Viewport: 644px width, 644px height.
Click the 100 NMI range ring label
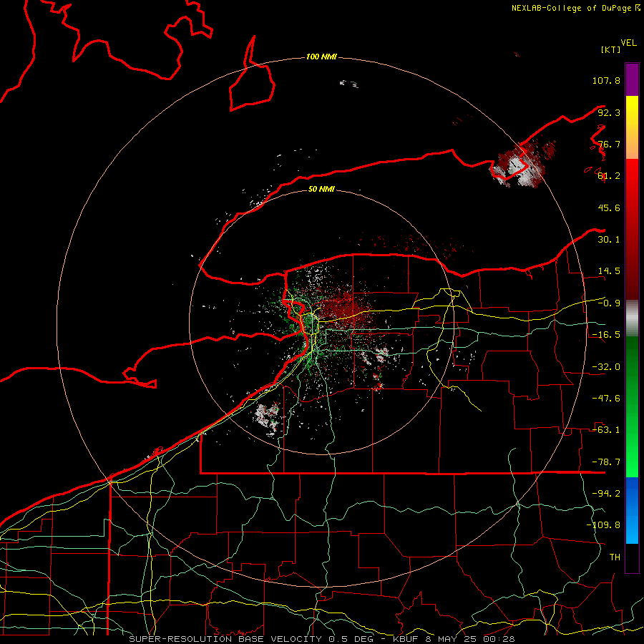[321, 57]
